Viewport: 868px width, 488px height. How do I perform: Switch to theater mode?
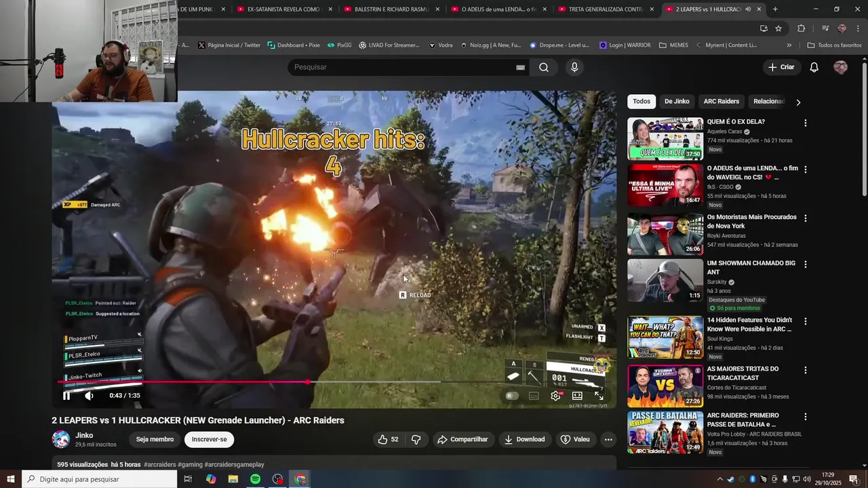577,396
